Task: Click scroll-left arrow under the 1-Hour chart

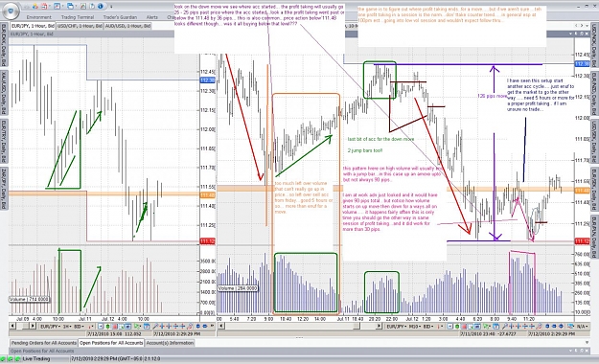Action: point(12,326)
